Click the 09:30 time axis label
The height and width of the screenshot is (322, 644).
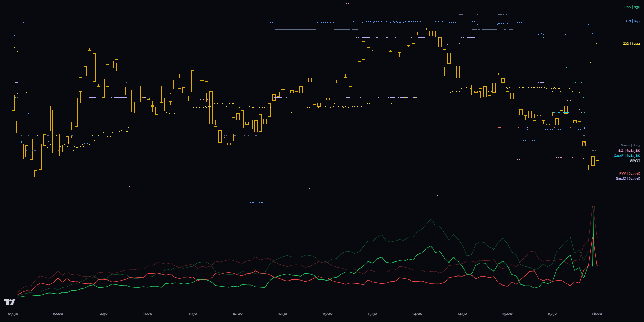tap(13, 314)
